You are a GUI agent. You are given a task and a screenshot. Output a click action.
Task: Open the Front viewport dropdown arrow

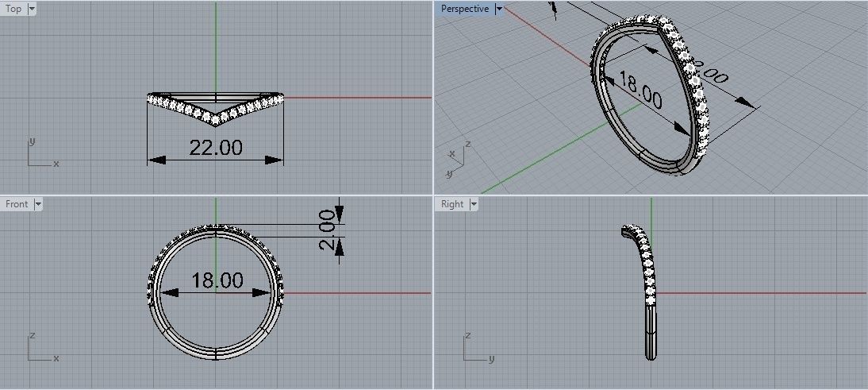click(x=37, y=204)
